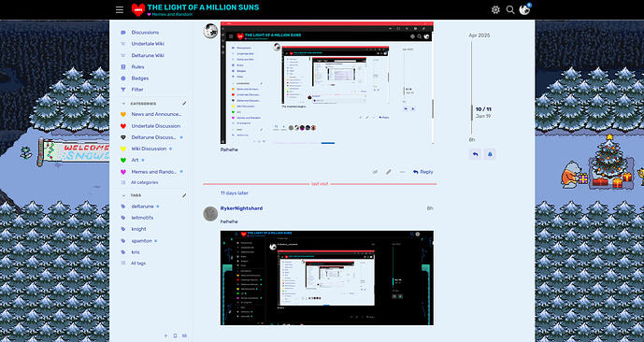644x342 pixels.
Task: Click the timeline reply arrow button
Action: (475, 154)
